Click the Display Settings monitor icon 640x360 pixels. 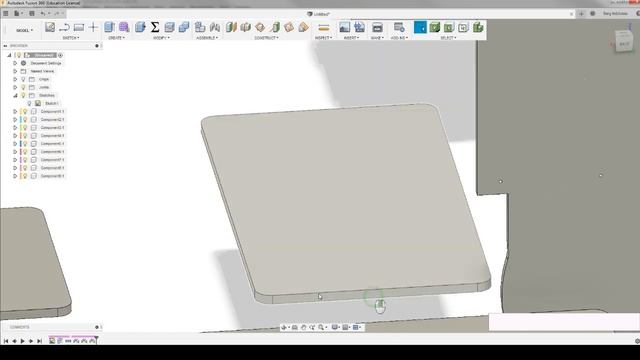pyautogui.click(x=335, y=327)
